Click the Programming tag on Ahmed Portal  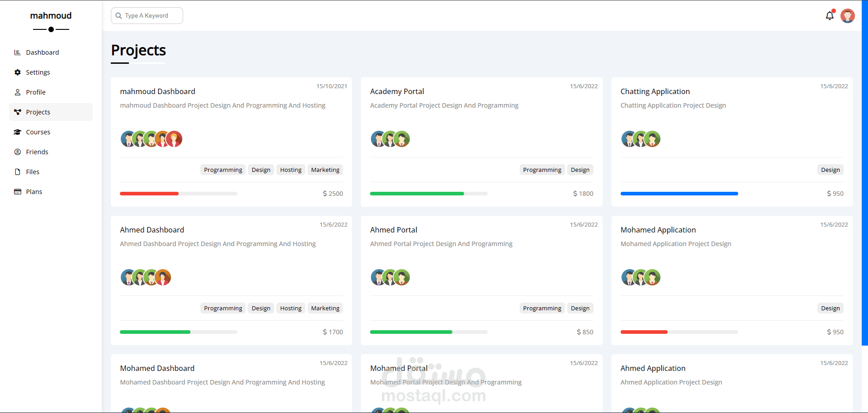(x=542, y=308)
